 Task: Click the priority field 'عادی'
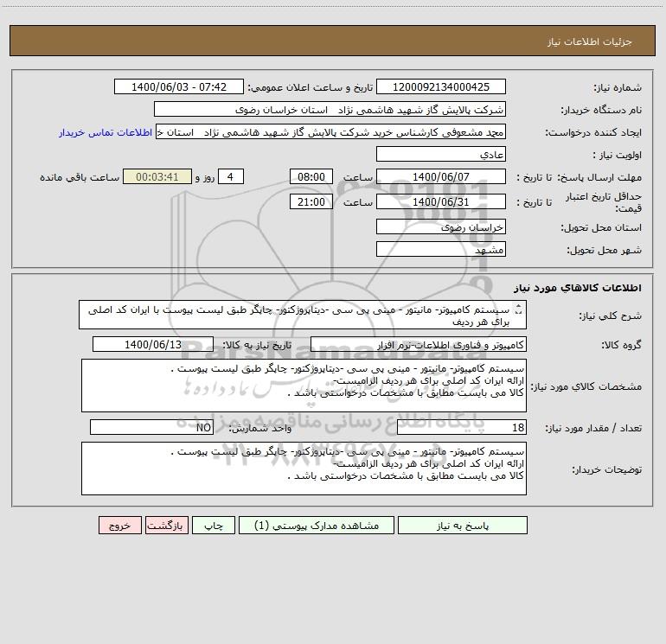click(441, 154)
